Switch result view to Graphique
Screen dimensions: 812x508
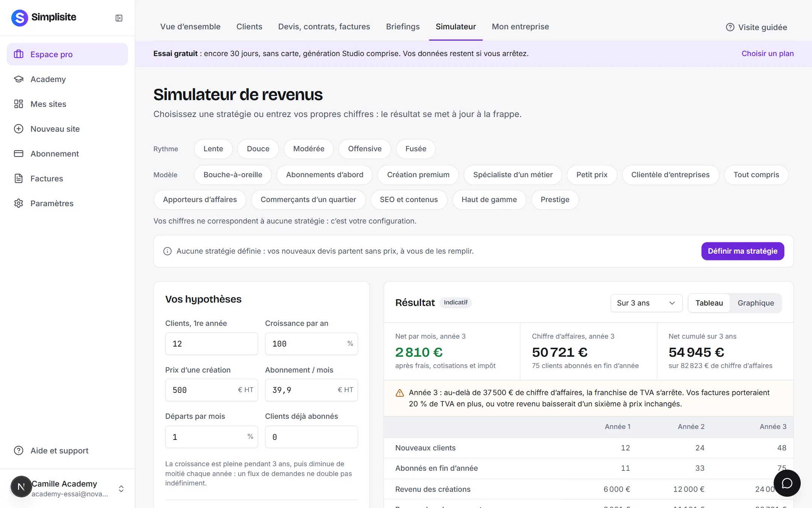pos(756,303)
